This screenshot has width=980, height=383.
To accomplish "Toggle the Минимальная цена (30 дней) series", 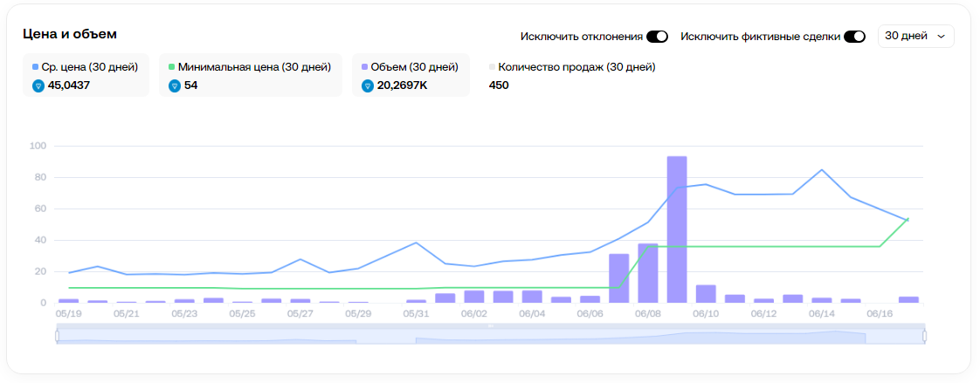I will (x=251, y=75).
